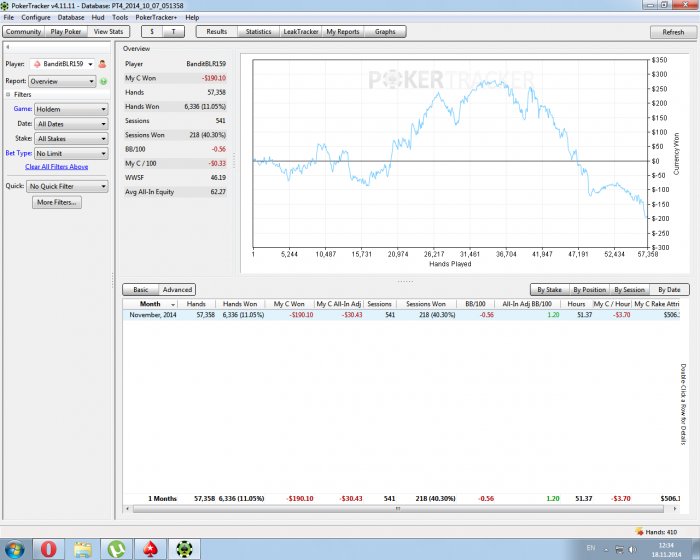This screenshot has height=560, width=700.
Task: Click the green refresh icon next to Report
Action: [x=103, y=81]
